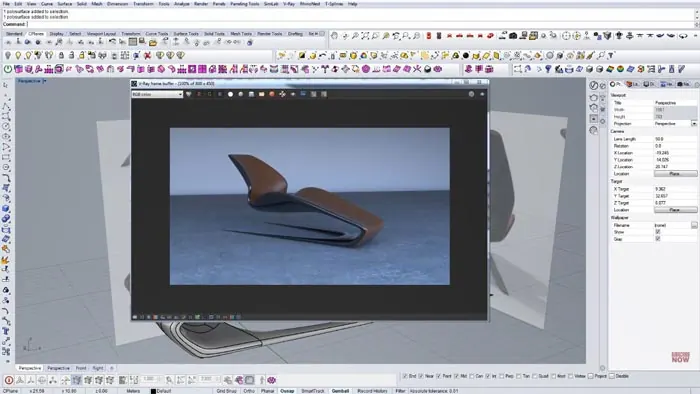Toggle the wallpaper Show checkbox
700x394 pixels.
pos(657,232)
